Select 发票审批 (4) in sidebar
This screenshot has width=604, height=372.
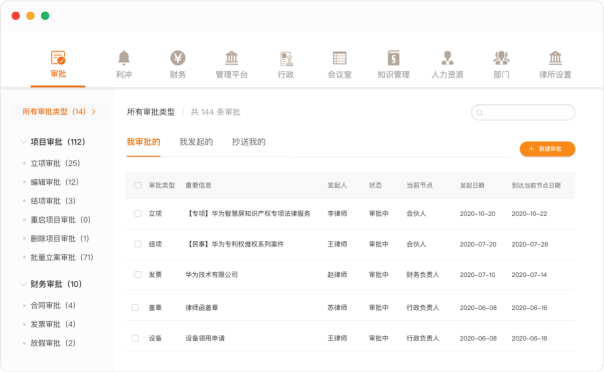(x=53, y=324)
